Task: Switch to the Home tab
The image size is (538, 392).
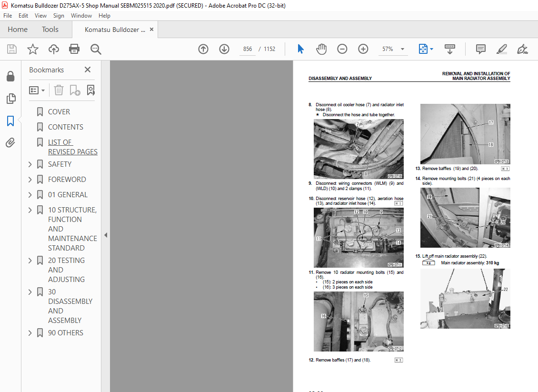Action: (x=18, y=30)
